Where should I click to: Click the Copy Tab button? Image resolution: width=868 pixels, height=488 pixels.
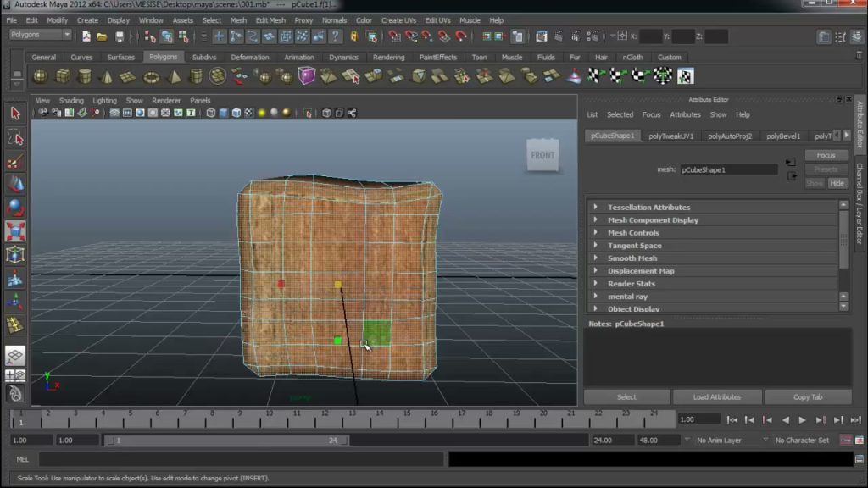coord(808,396)
